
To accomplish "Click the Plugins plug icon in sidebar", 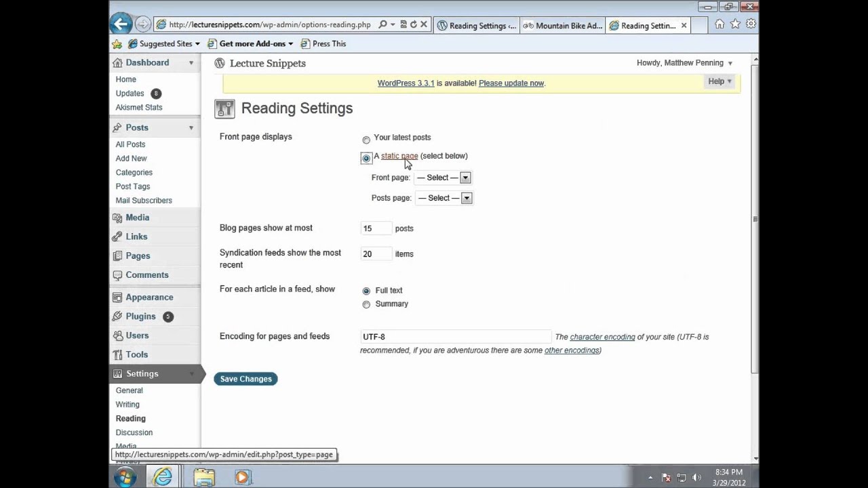I will [117, 316].
